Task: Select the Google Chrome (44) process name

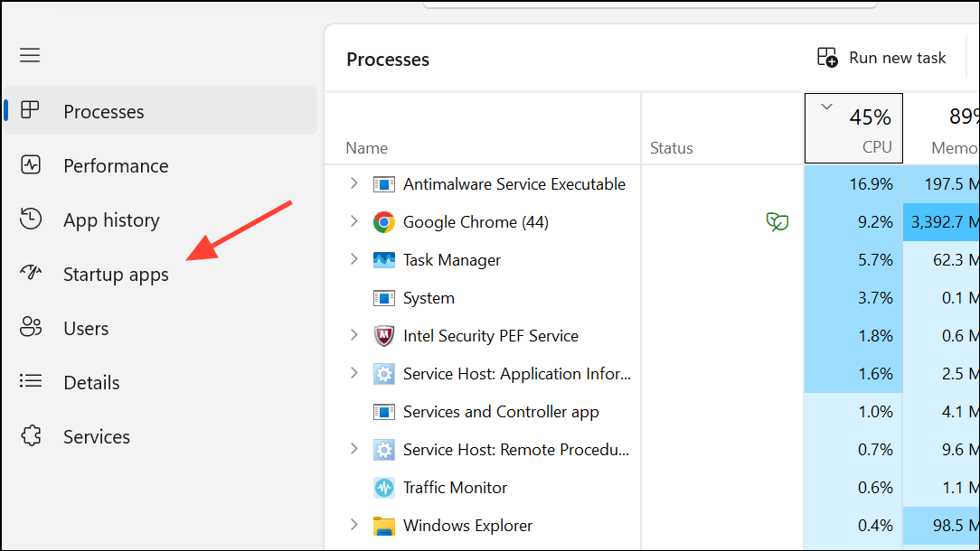Action: click(476, 222)
